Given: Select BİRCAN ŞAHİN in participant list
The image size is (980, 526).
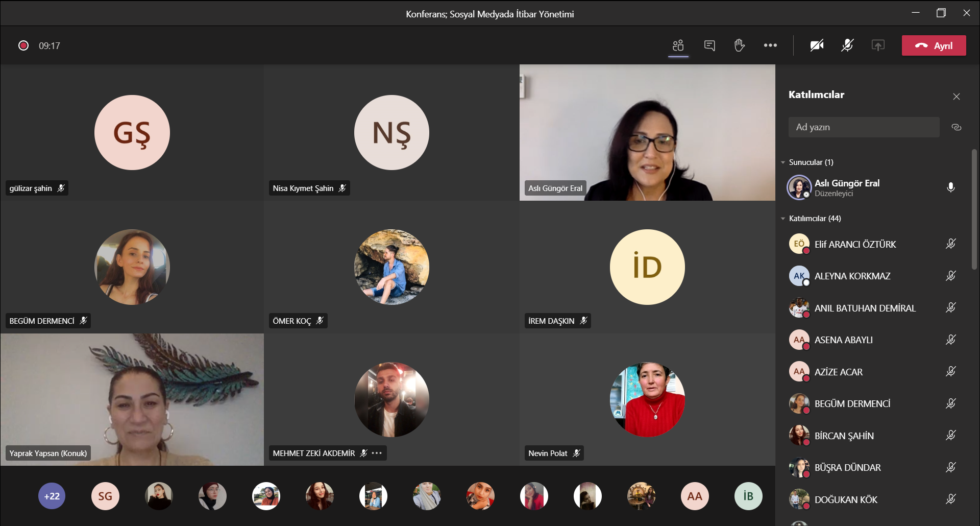Looking at the screenshot, I should click(874, 436).
